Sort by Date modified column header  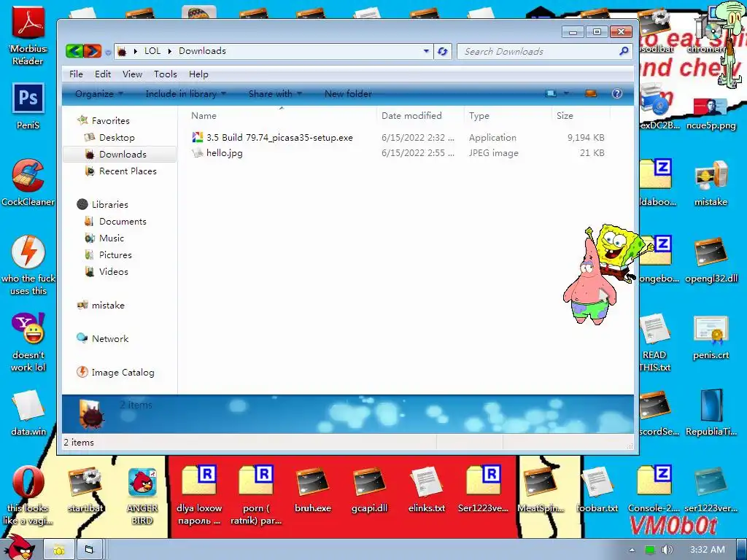[x=419, y=115]
